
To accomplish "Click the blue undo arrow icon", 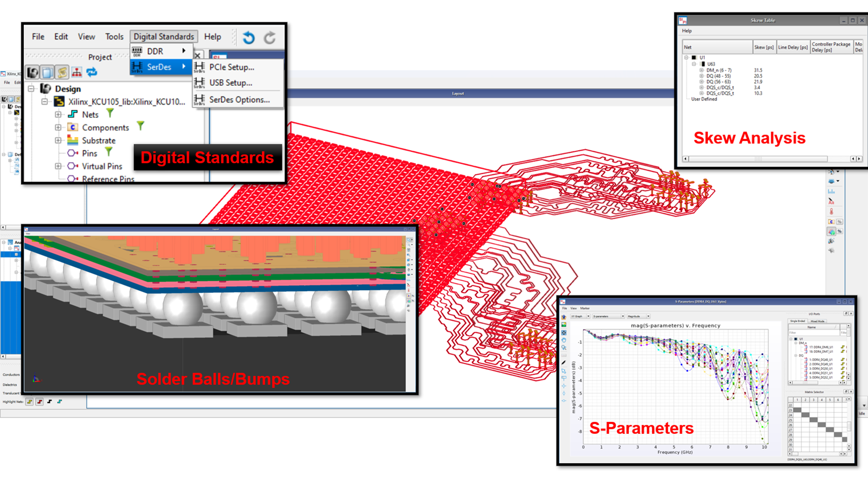I will (248, 37).
